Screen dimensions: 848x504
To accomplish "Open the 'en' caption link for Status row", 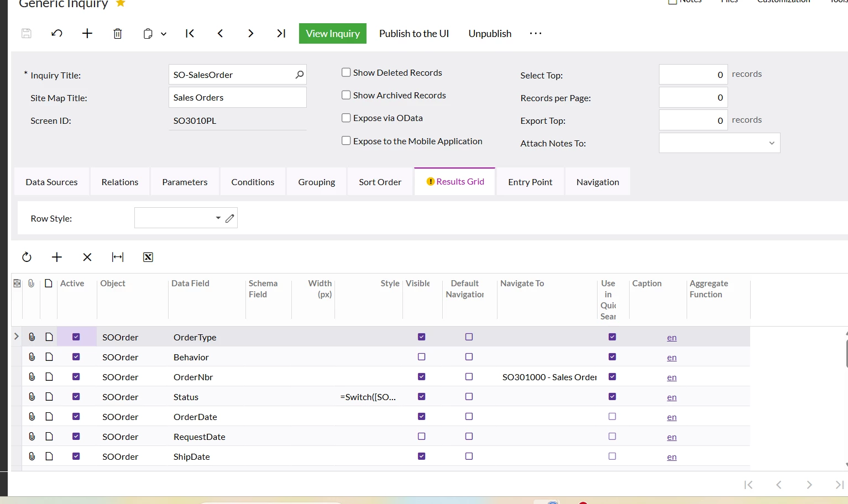I will point(672,397).
